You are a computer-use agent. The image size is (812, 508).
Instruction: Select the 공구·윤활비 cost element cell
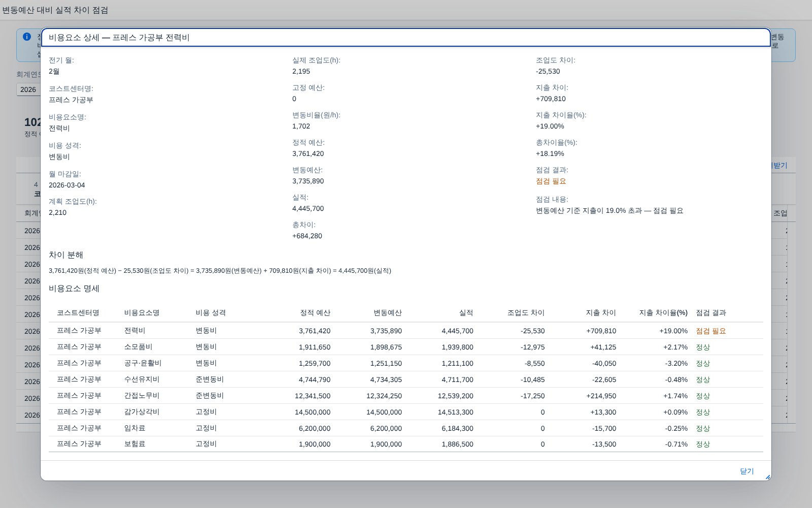pyautogui.click(x=143, y=363)
